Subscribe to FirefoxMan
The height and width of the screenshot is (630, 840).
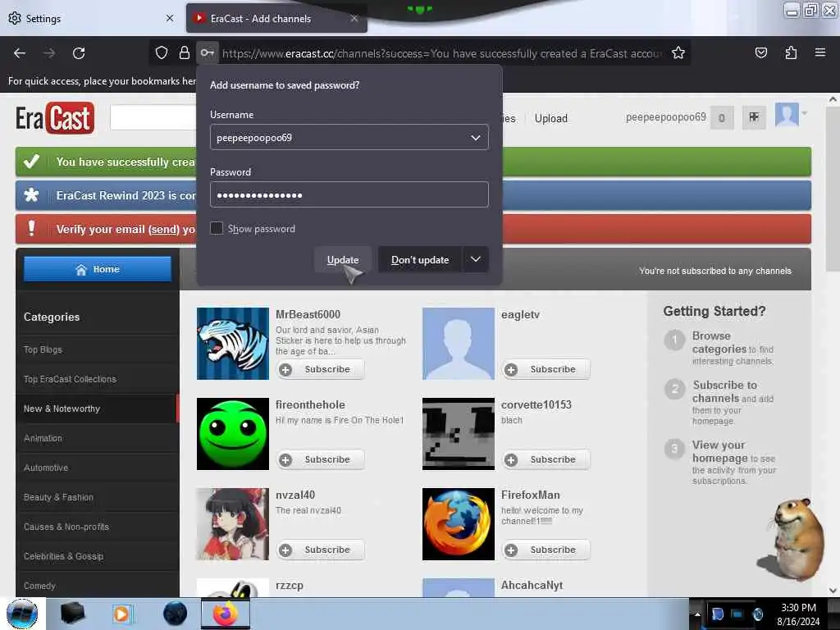(x=546, y=550)
